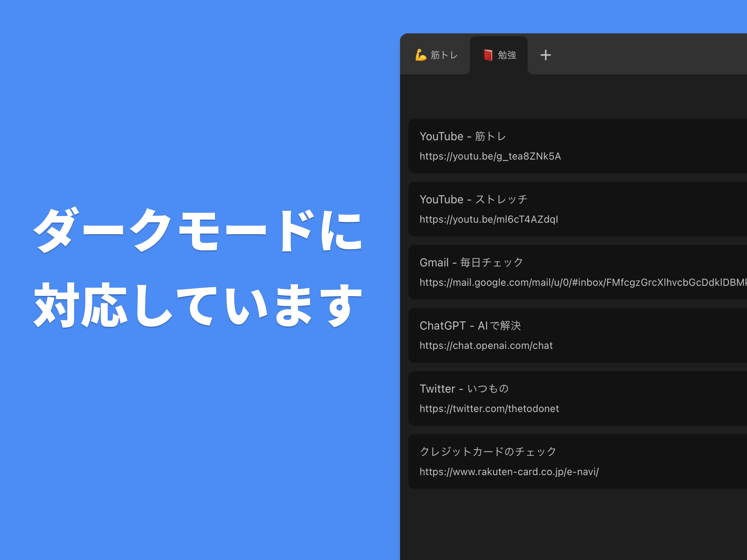The width and height of the screenshot is (747, 560).
Task: Open the Twitter - いつもの entry
Action: (x=464, y=389)
